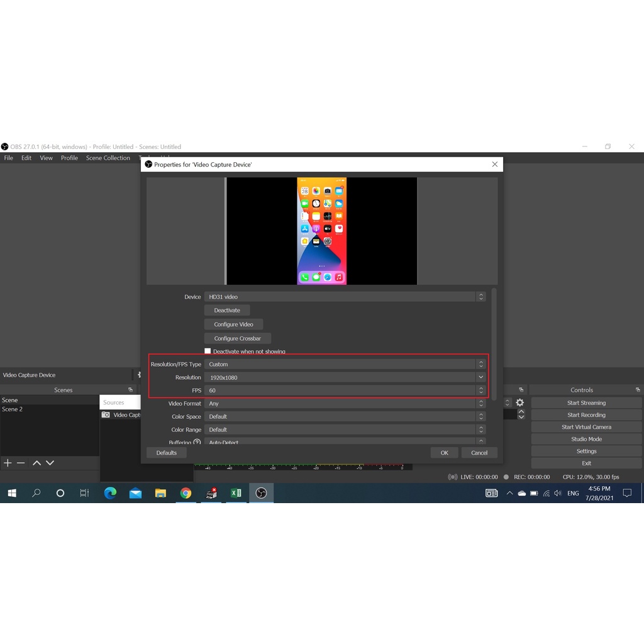Click the Configure Video button
This screenshot has height=644, width=644.
(x=233, y=325)
